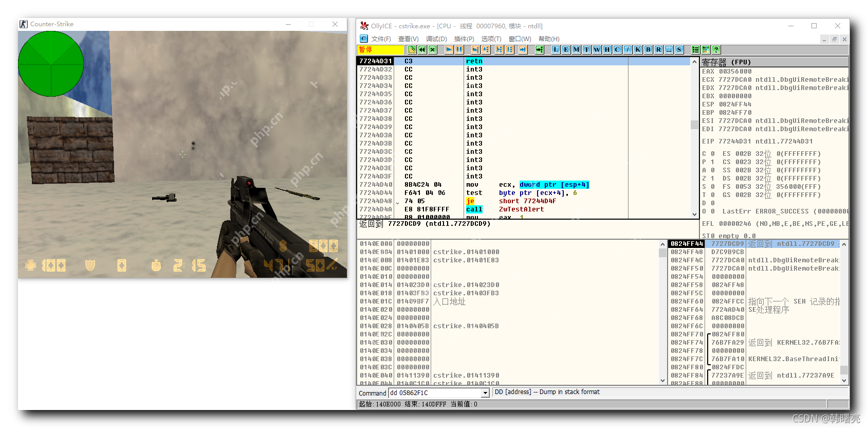Open Call stack with K button

tap(638, 49)
